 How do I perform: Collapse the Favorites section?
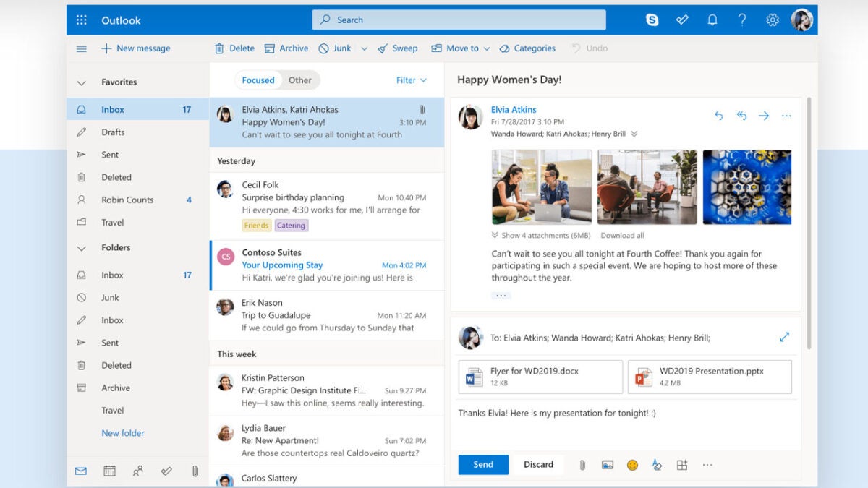coord(82,81)
